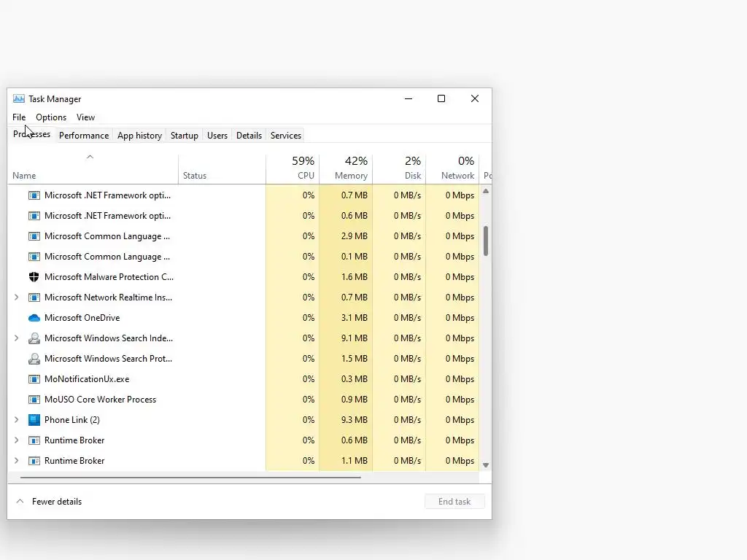This screenshot has width=747, height=560.
Task: Click the 1.5 MB memory value
Action: tap(354, 359)
